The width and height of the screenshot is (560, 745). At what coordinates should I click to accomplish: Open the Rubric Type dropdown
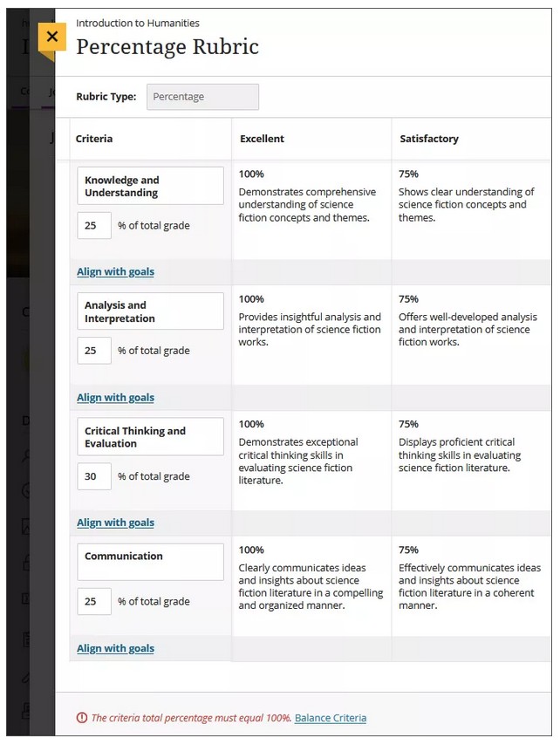click(202, 97)
